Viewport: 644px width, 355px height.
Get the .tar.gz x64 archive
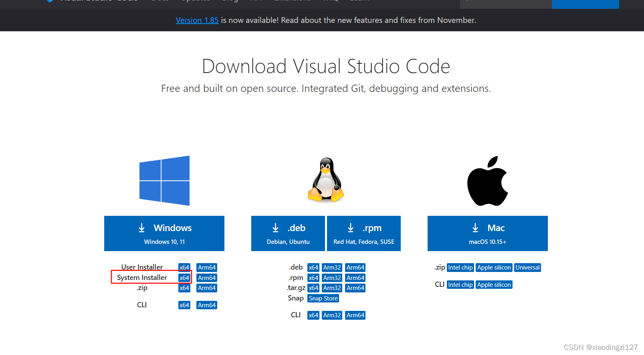[x=313, y=288]
